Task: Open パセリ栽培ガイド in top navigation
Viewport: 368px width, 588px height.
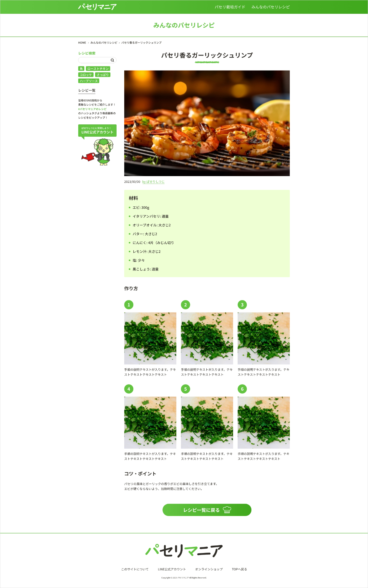Action: tap(230, 7)
